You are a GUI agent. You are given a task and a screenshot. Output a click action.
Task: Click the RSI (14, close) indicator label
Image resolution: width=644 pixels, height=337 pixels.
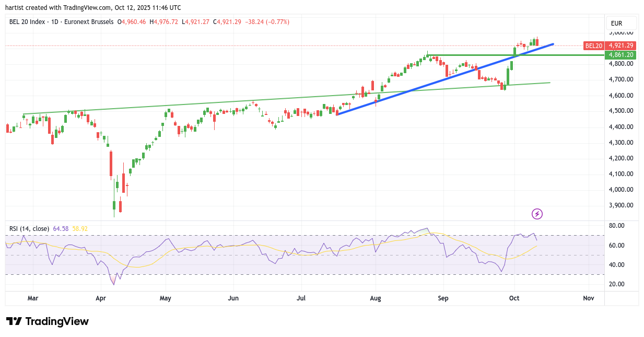[x=29, y=229]
